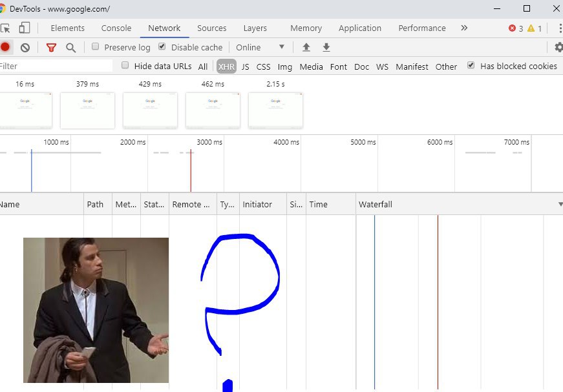Toggle the device toolbar icon
The image size is (563, 392).
[x=24, y=28]
